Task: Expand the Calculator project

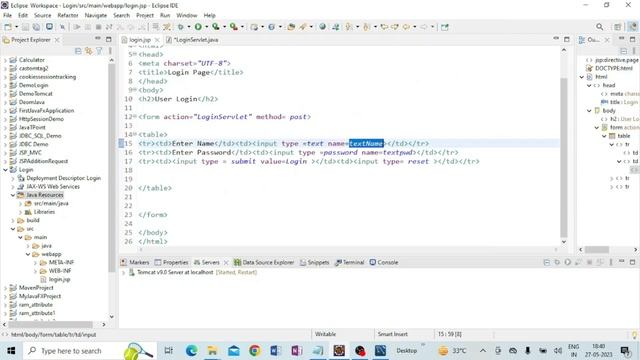Action: 6,60
